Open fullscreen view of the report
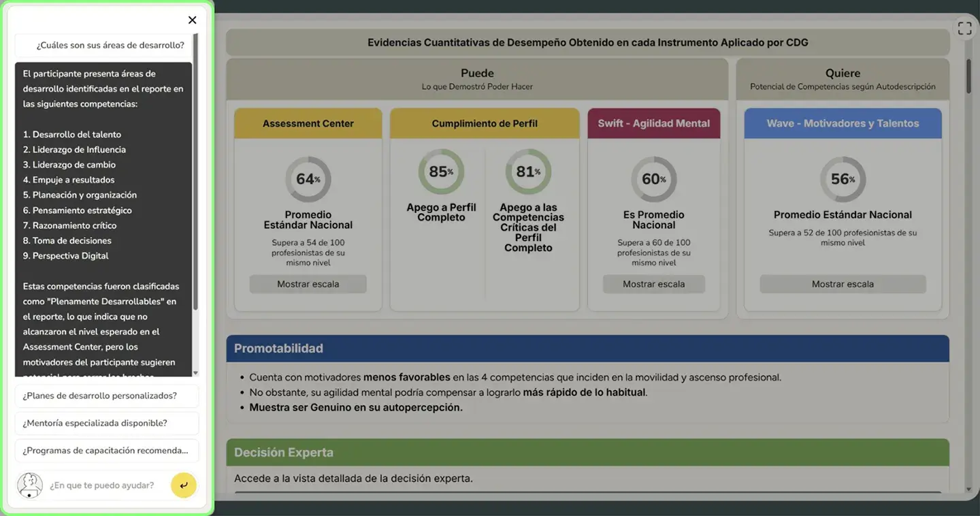 pyautogui.click(x=964, y=28)
